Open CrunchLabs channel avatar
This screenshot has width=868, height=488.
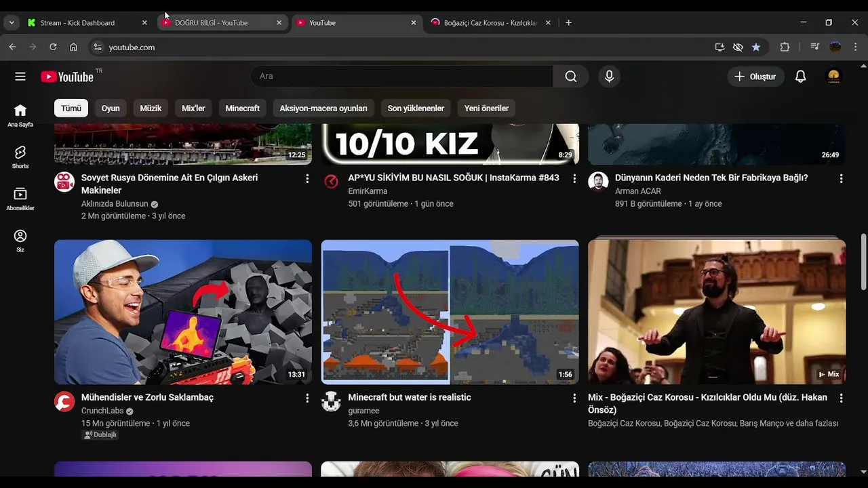(x=64, y=401)
